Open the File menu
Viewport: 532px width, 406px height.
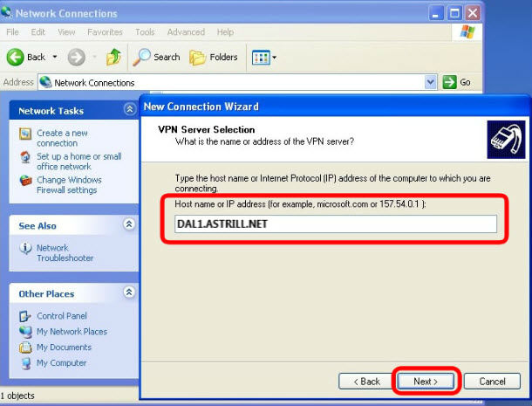click(x=12, y=32)
